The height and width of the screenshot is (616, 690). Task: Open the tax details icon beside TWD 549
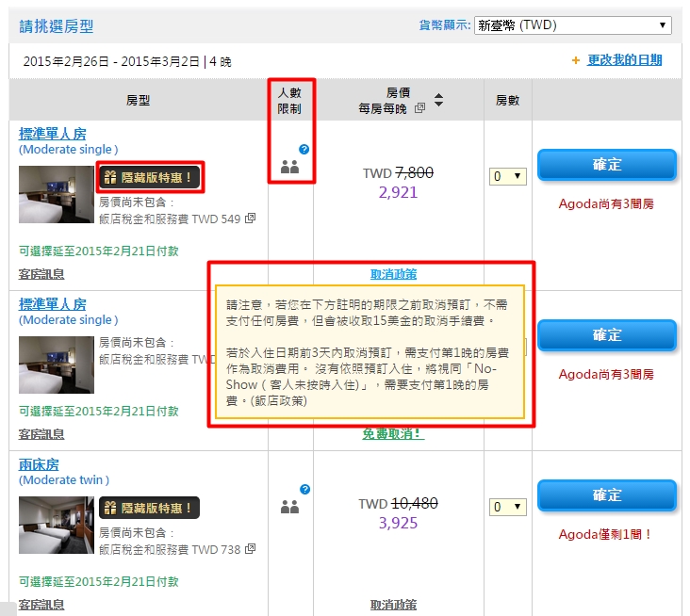coord(250,219)
